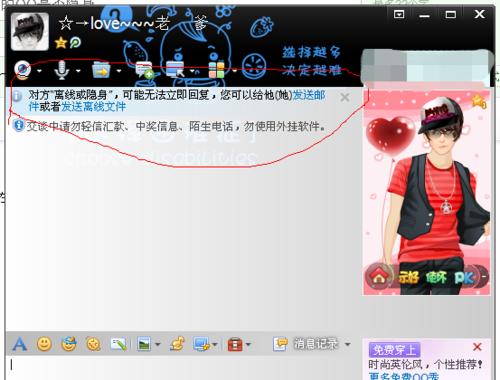This screenshot has height=380, width=500.
Task: Click the PK button on QQ show
Action: tap(463, 277)
